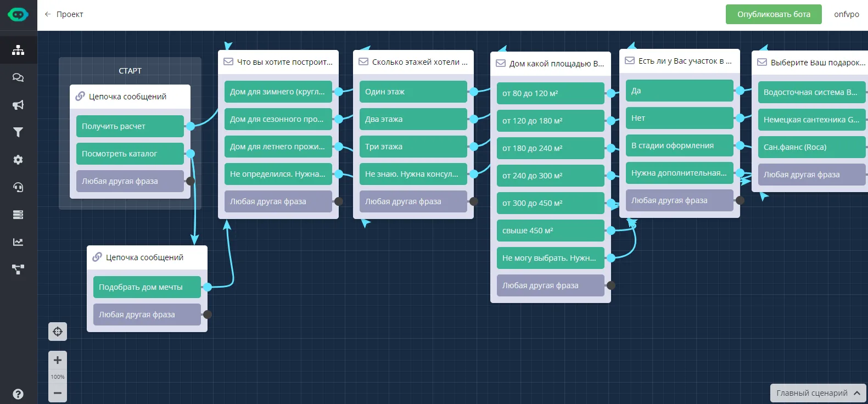The width and height of the screenshot is (868, 404).
Task: Click connector dot of Получить расчет
Action: 191,126
